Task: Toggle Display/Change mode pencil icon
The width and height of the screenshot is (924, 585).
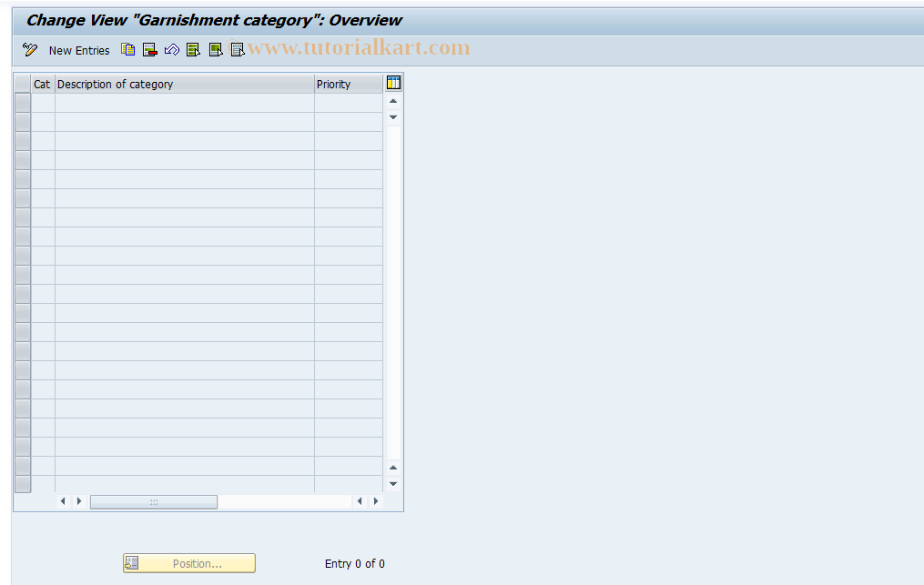Action: click(x=29, y=50)
